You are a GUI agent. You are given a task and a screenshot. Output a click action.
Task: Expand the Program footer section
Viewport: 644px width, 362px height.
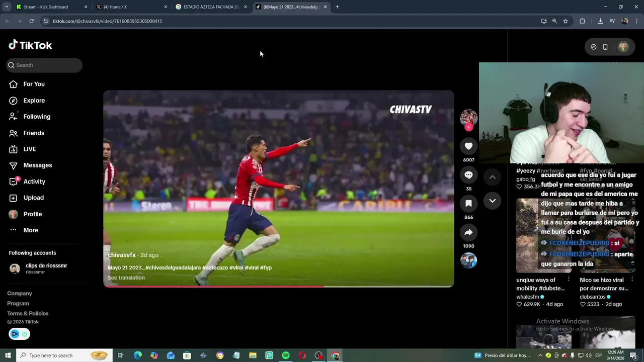click(x=18, y=303)
